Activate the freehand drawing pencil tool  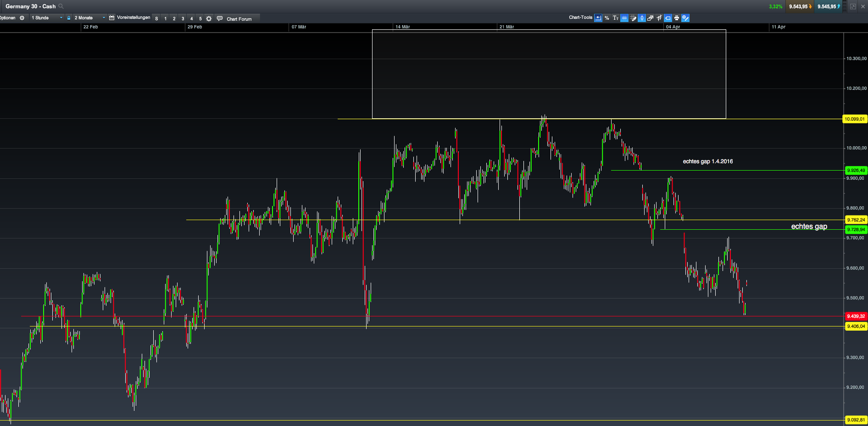(x=633, y=18)
